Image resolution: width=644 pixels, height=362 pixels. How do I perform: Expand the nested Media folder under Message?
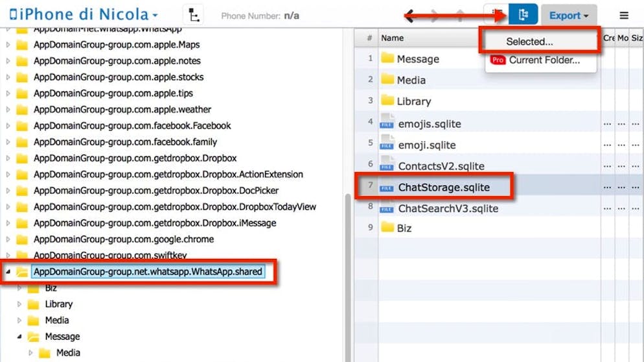tap(30, 352)
